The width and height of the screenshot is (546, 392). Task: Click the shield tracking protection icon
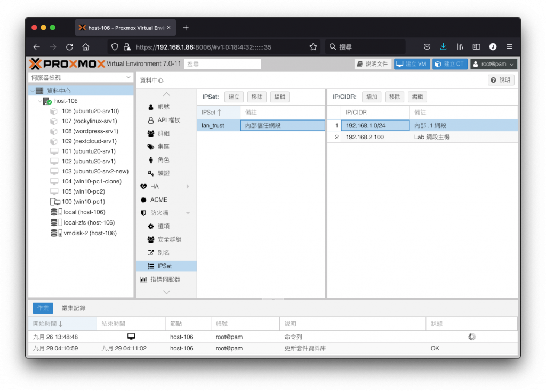coord(115,47)
